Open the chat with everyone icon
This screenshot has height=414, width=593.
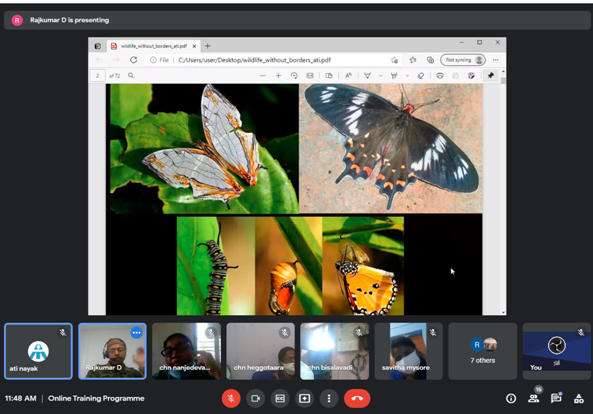pos(556,398)
